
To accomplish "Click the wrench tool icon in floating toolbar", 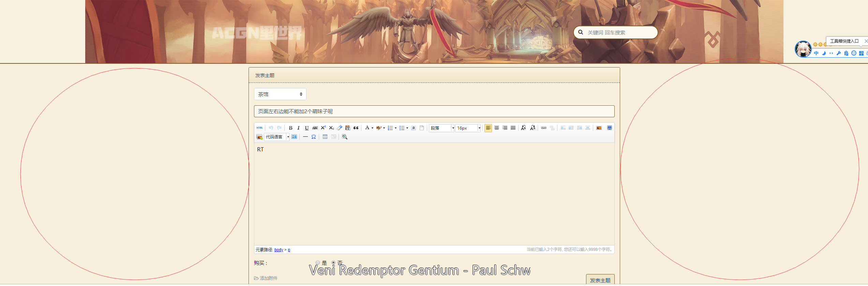I will tap(839, 53).
